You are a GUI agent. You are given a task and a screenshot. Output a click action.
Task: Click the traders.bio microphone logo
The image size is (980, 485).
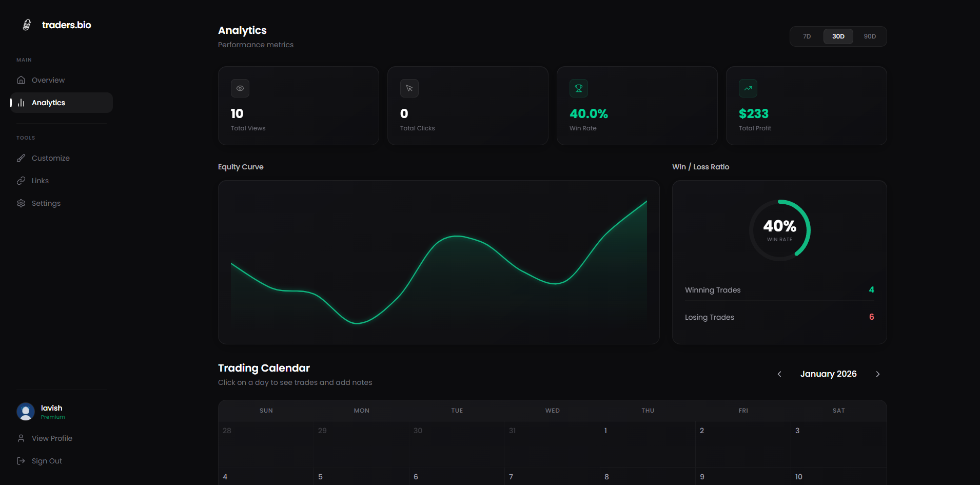[x=26, y=24]
